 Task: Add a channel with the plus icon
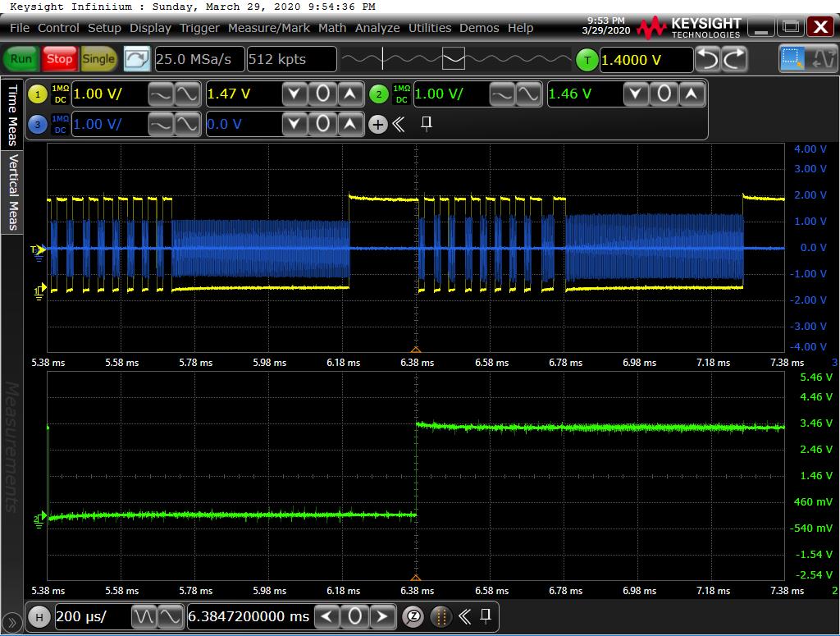[x=377, y=124]
